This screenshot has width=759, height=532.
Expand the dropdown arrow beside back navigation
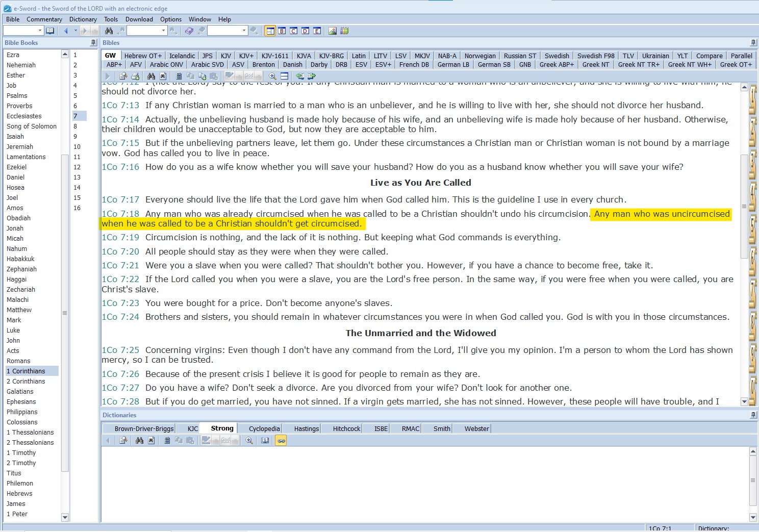pyautogui.click(x=75, y=31)
